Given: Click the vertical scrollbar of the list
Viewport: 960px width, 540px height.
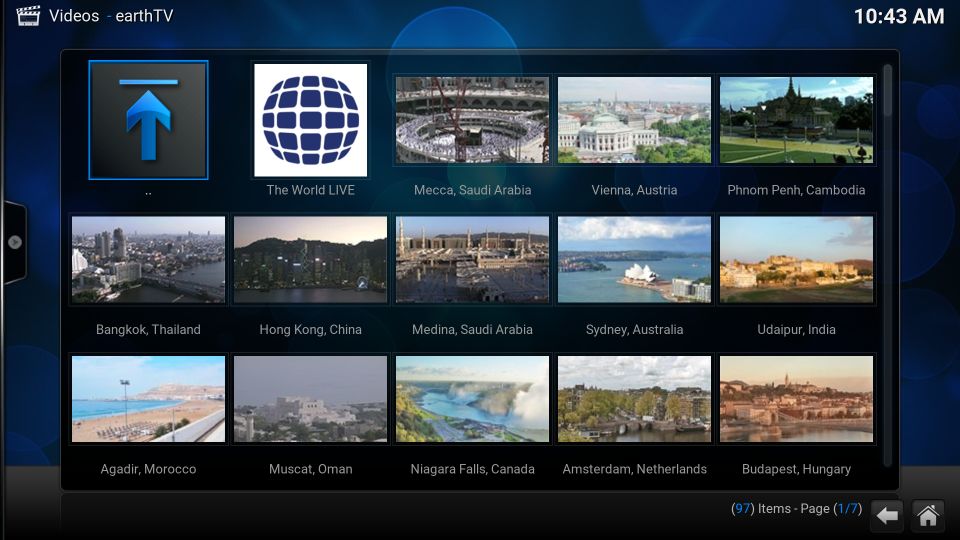Looking at the screenshot, I should [x=888, y=266].
